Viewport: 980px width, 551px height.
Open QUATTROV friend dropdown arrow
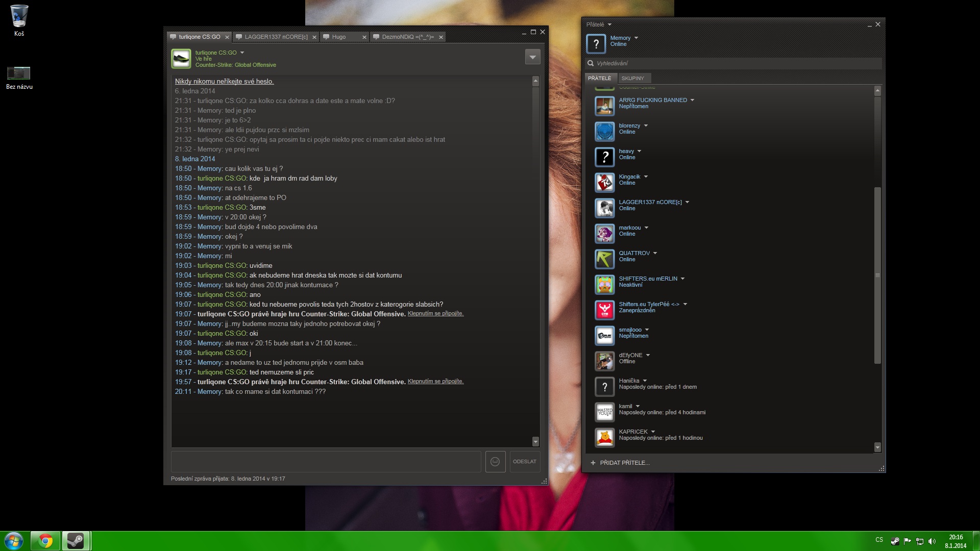pos(655,253)
